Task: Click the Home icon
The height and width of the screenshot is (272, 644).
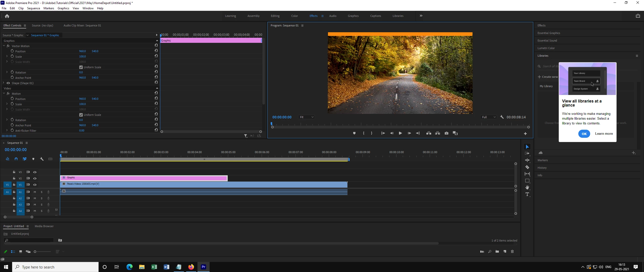Action: point(7,16)
